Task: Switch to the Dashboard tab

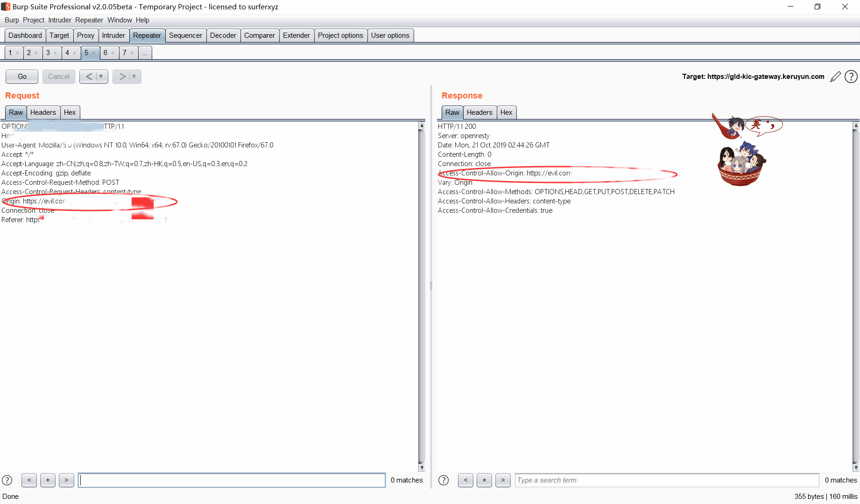Action: click(x=25, y=35)
